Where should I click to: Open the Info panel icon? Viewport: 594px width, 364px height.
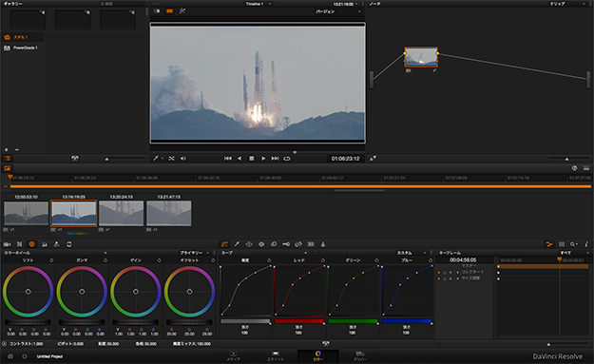(586, 244)
